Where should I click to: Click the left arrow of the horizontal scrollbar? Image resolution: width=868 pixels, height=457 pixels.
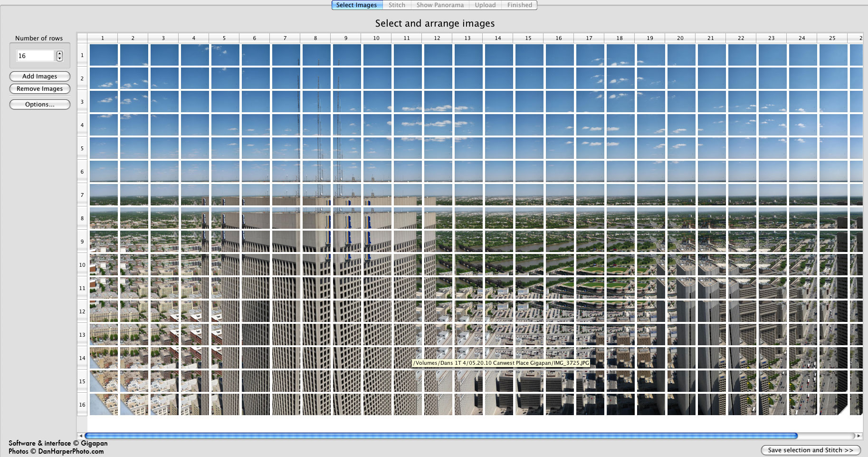[x=81, y=436]
